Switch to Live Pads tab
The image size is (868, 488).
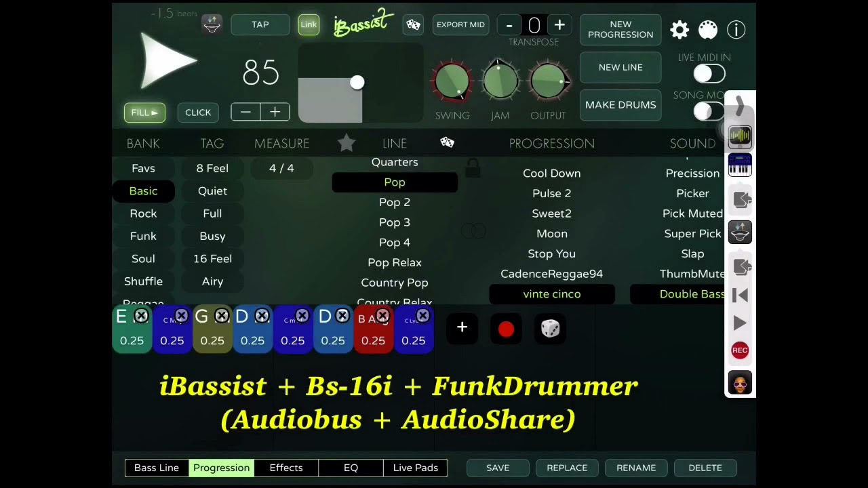416,468
